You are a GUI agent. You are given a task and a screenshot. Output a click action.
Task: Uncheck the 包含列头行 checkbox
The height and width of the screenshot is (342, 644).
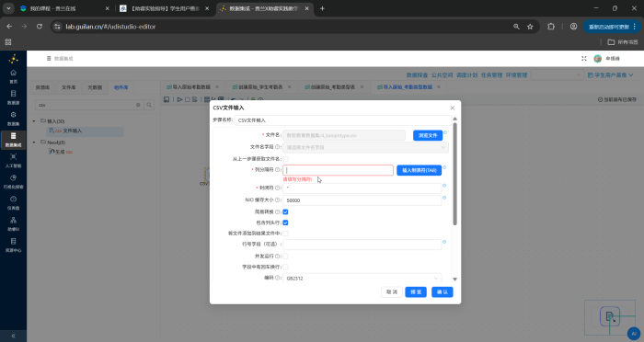pos(285,222)
